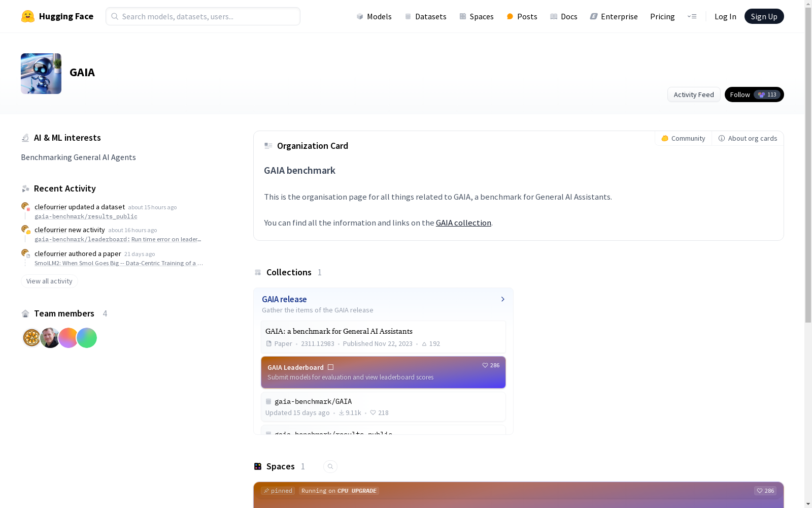The height and width of the screenshot is (508, 812).
Task: Open the Activity Feed
Action: (693, 94)
